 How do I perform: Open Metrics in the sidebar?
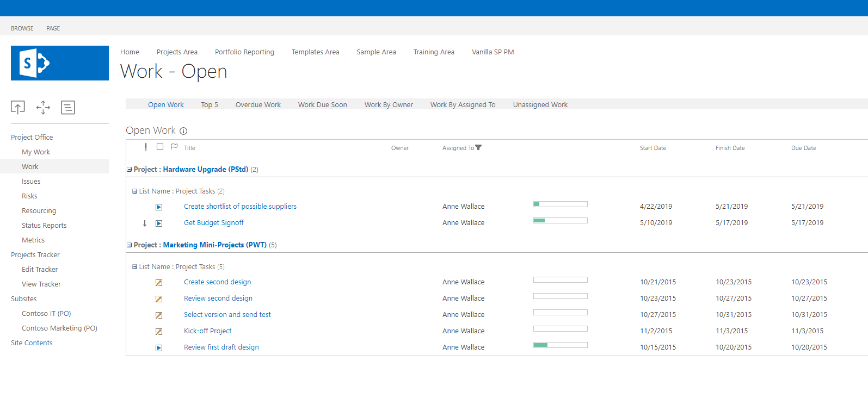point(33,240)
